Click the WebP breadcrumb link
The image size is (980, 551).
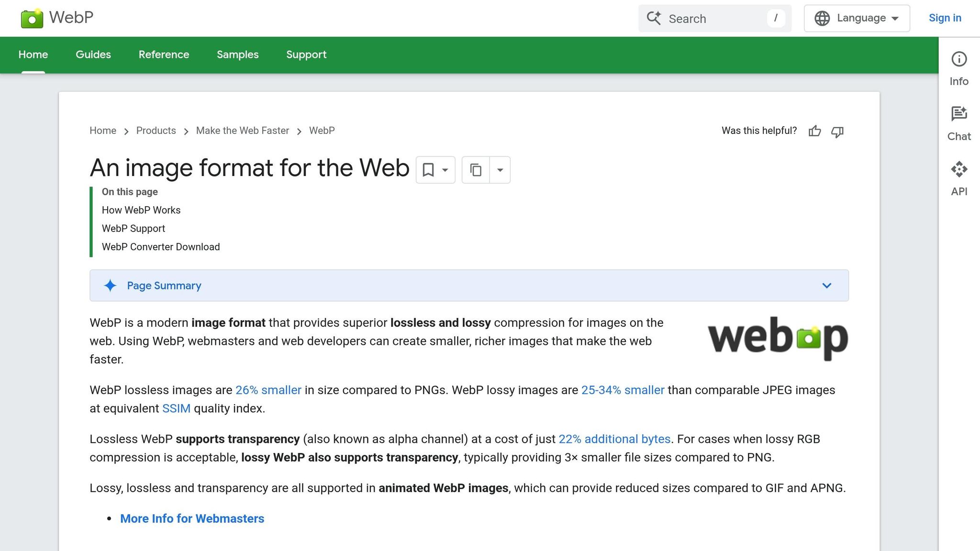pyautogui.click(x=322, y=131)
